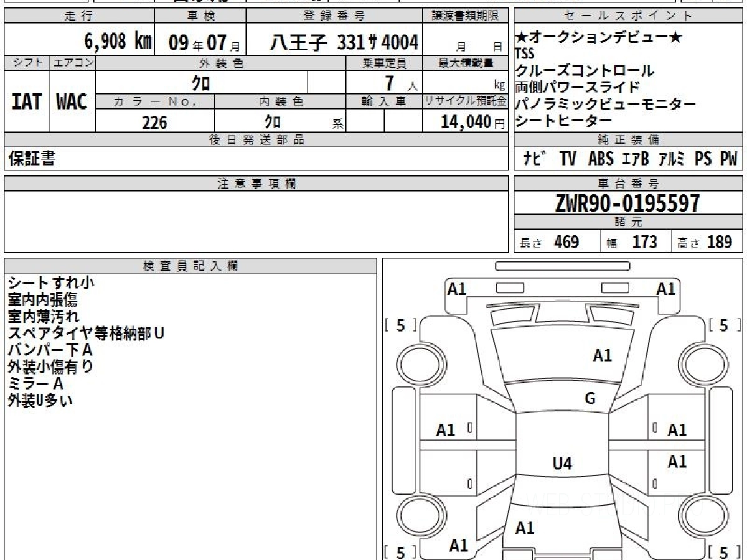Image resolution: width=747 pixels, height=560 pixels.
Task: Select the recycle deposit amount 14,040円
Action: coord(473,122)
